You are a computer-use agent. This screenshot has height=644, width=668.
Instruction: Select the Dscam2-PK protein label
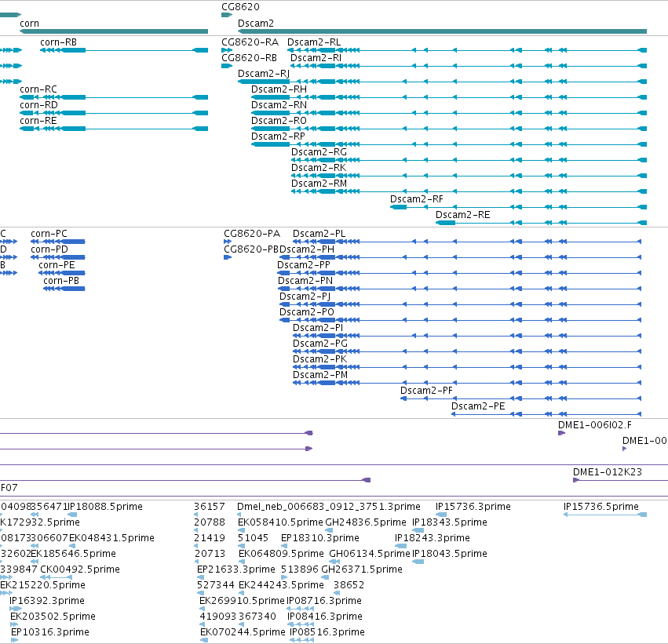320,360
